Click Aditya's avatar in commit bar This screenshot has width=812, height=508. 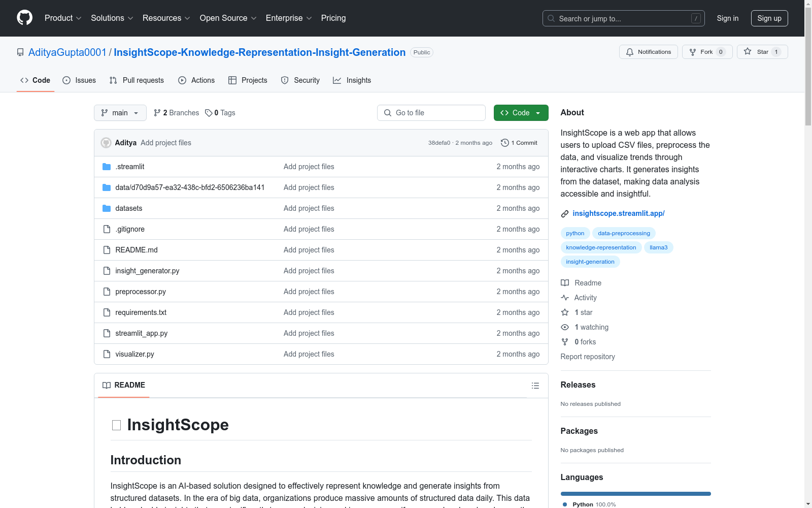coord(106,143)
